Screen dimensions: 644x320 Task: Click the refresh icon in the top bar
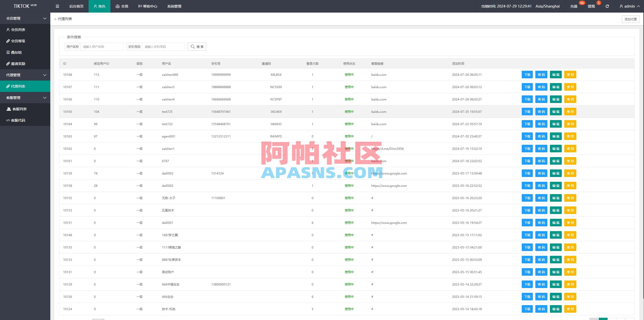pos(607,6)
